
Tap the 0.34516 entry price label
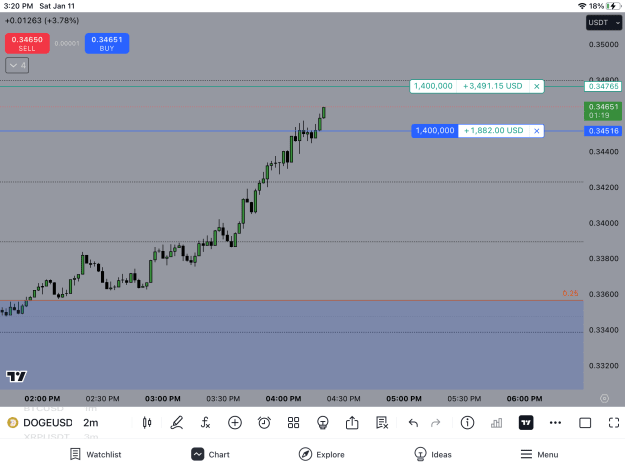point(603,131)
